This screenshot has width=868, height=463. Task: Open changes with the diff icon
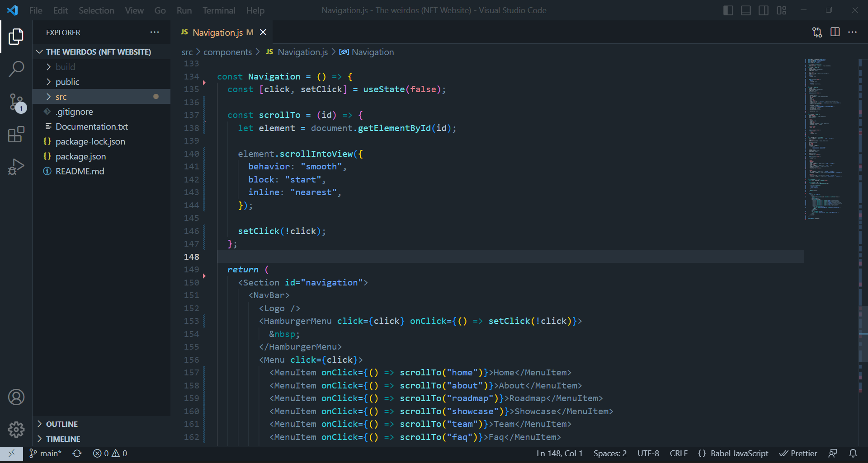point(817,32)
